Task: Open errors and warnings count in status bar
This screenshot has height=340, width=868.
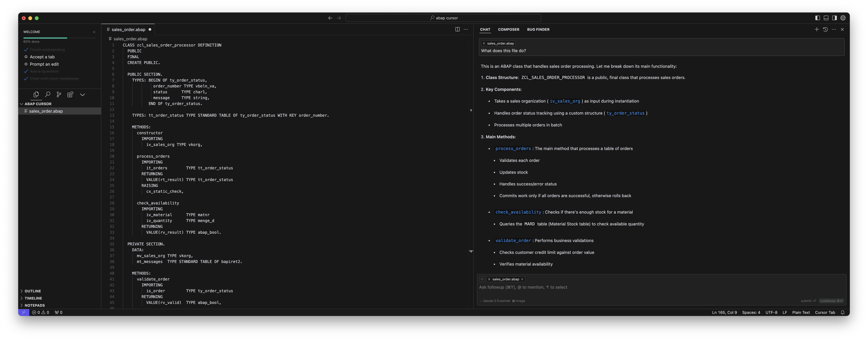Action: pos(40,312)
